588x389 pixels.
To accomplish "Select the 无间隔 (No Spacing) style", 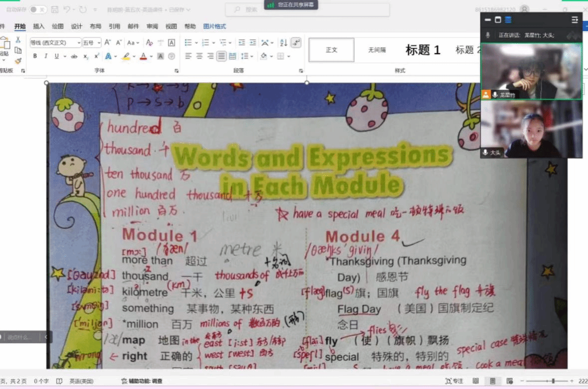I will point(377,50).
